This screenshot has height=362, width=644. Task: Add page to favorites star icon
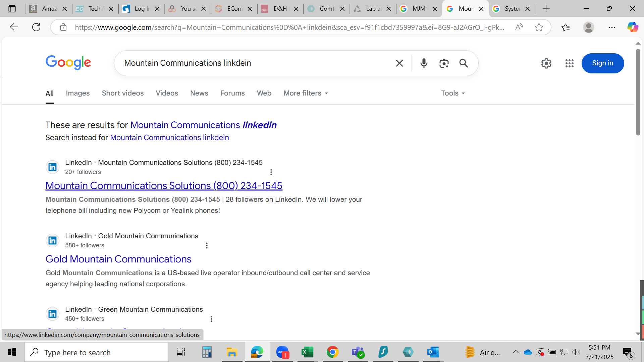(539, 27)
